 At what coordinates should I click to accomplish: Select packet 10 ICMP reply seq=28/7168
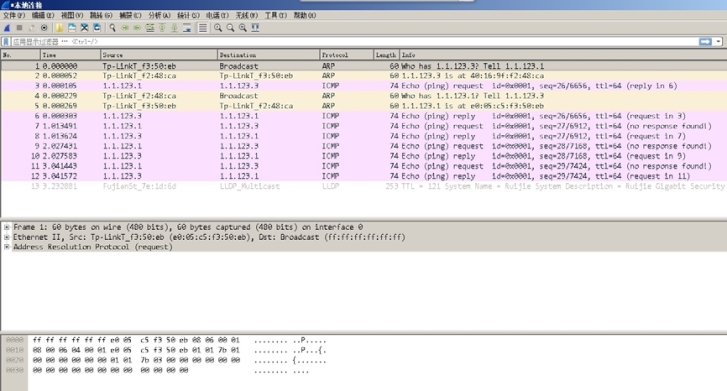tap(364, 156)
